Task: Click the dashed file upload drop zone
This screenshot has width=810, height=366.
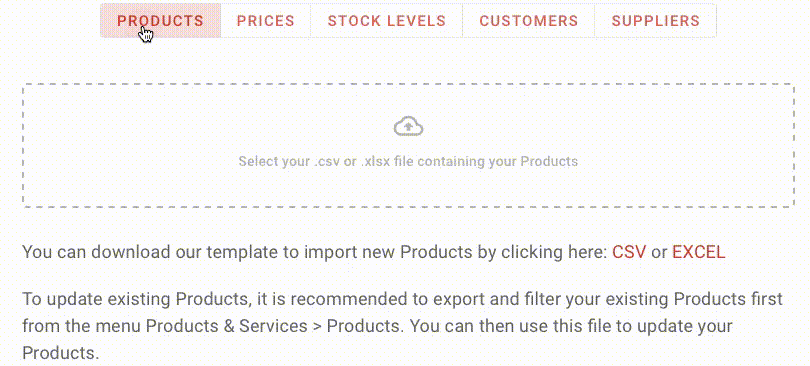Action: [408, 146]
